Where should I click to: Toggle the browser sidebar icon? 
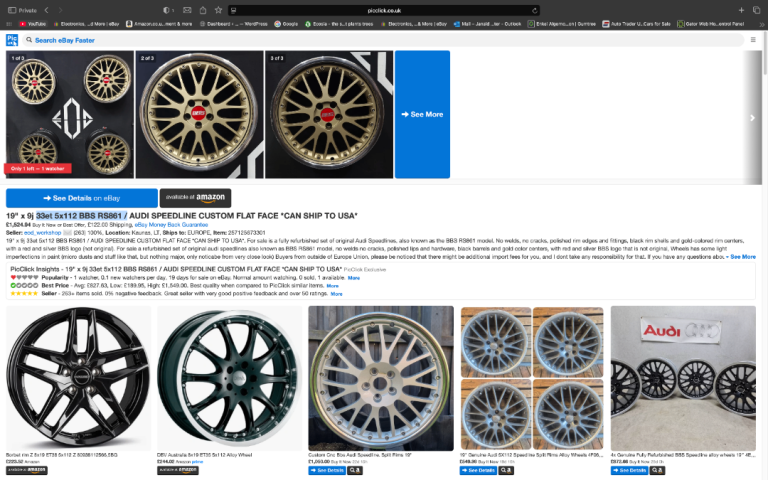click(12, 10)
